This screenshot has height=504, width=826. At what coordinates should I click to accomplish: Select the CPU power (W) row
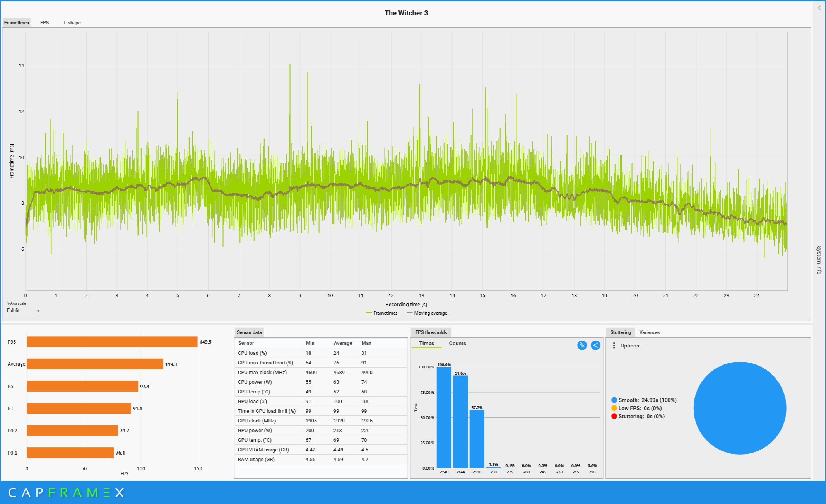[x=321, y=382]
